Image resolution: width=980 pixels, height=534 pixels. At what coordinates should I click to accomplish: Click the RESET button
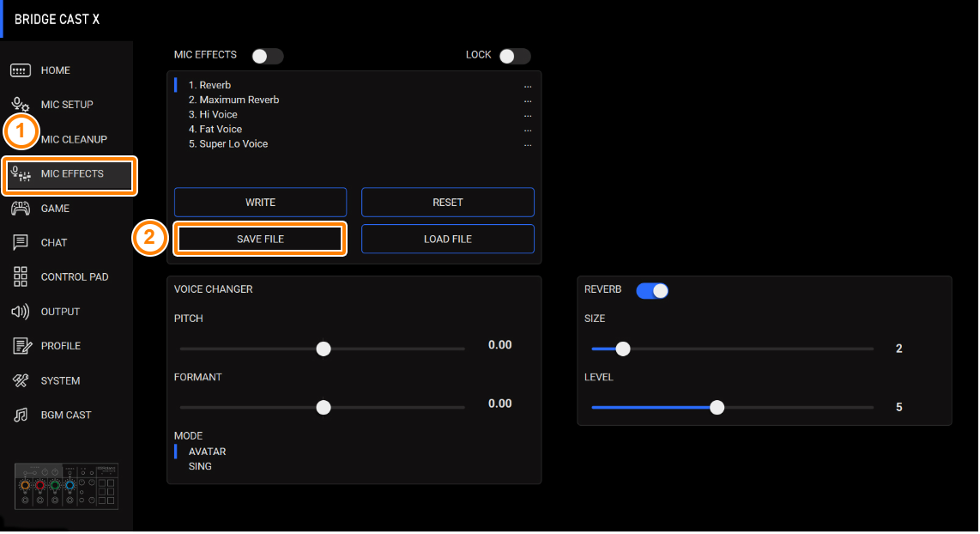(x=447, y=202)
